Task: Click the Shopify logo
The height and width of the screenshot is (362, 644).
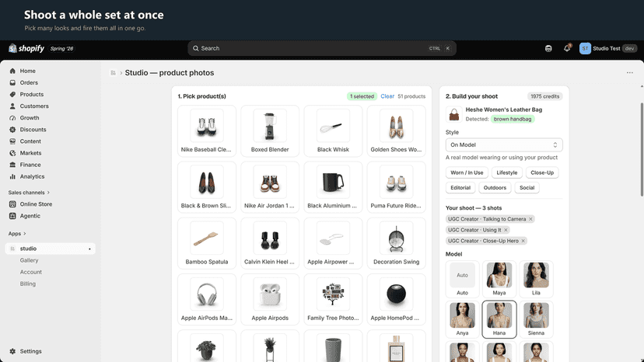Action: click(x=26, y=48)
